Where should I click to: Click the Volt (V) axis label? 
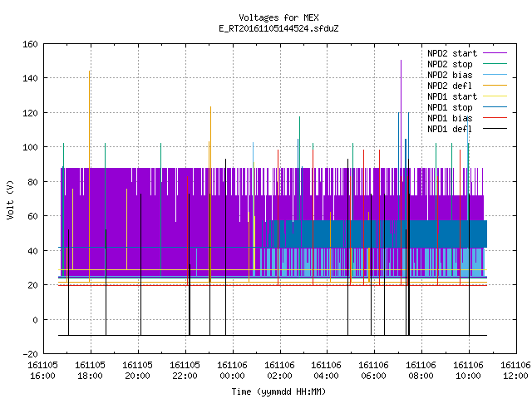point(10,199)
